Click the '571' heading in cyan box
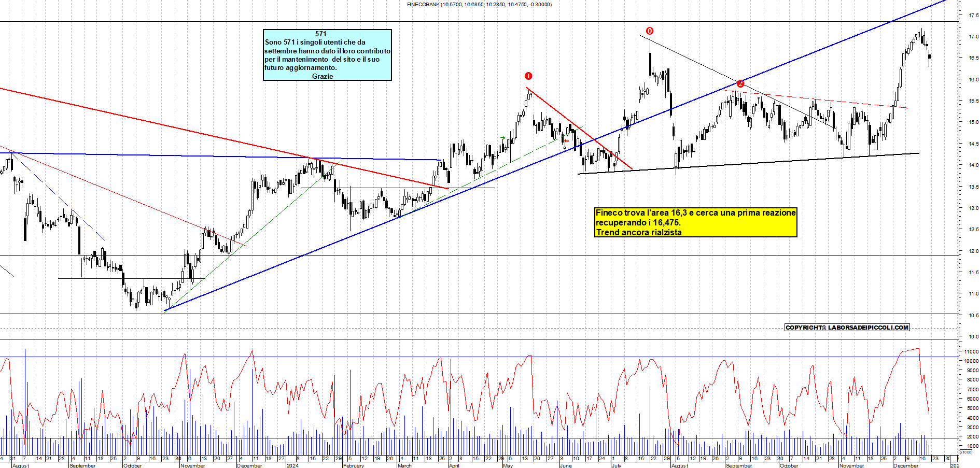The image size is (980, 468). (x=321, y=34)
